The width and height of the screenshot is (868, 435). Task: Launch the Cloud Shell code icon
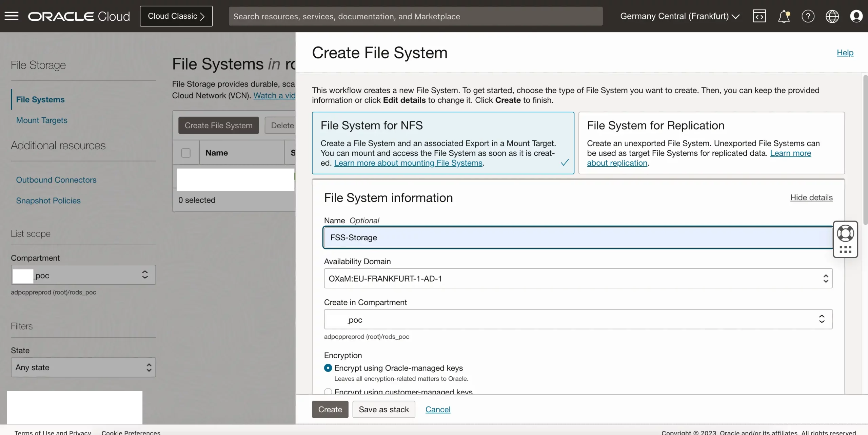[759, 16]
